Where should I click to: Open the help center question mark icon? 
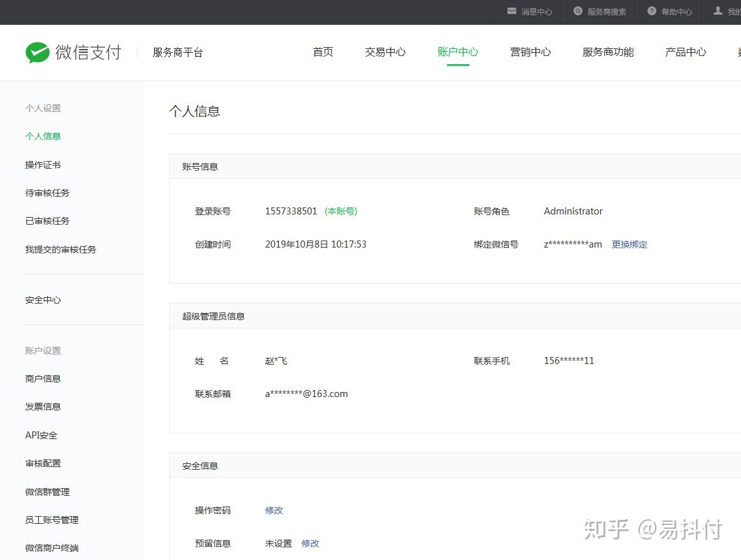[x=652, y=11]
